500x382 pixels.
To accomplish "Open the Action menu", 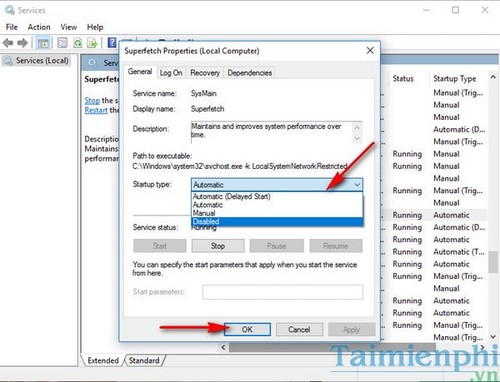I will [39, 27].
